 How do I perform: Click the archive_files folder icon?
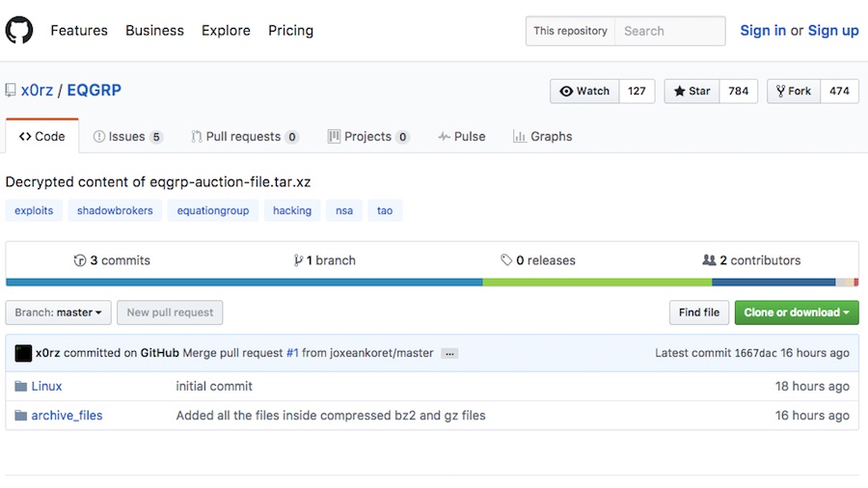pos(21,416)
